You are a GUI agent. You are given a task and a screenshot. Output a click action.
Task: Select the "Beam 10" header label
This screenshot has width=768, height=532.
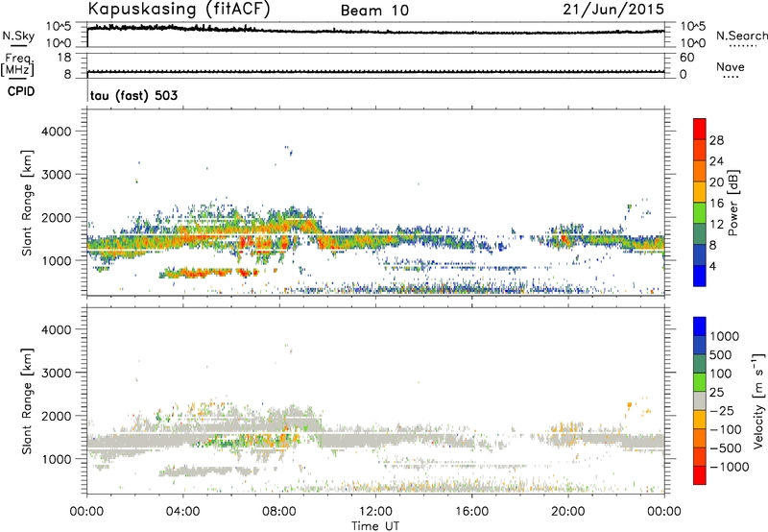374,11
